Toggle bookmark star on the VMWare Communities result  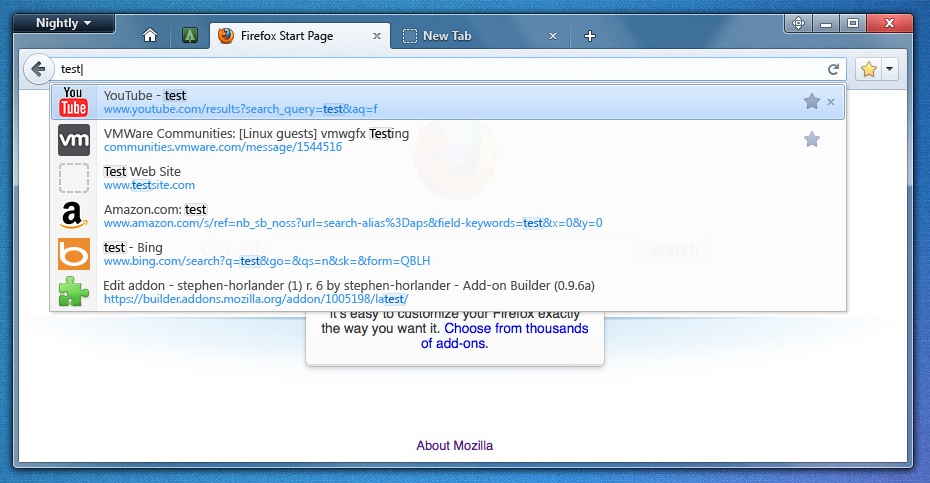[x=812, y=139]
